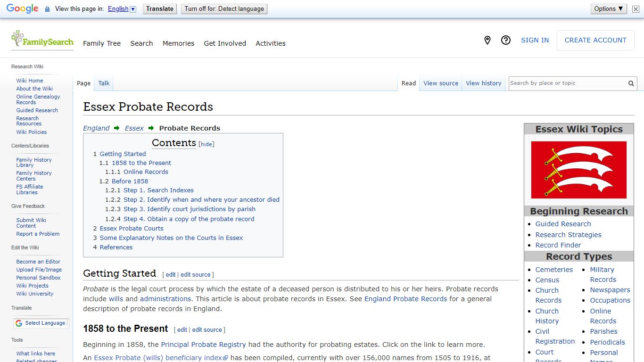Jump to Step 1. Search Indexes
This screenshot has height=362, width=644.
pyautogui.click(x=158, y=190)
